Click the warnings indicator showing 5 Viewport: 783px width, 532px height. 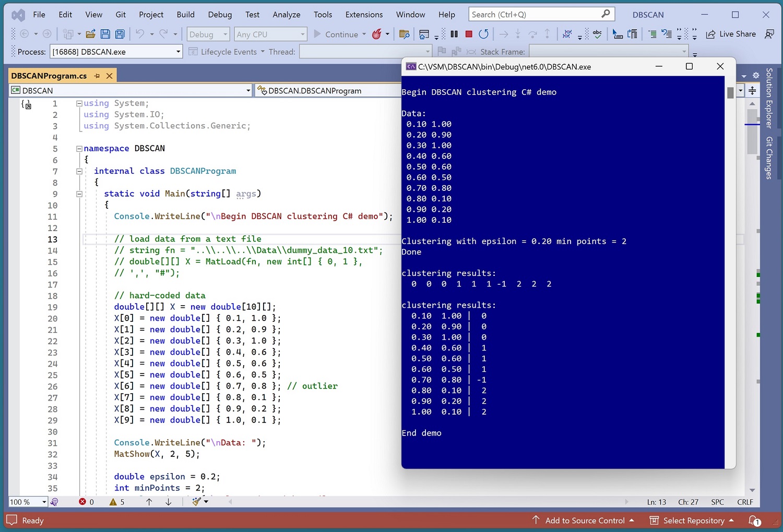(x=117, y=502)
